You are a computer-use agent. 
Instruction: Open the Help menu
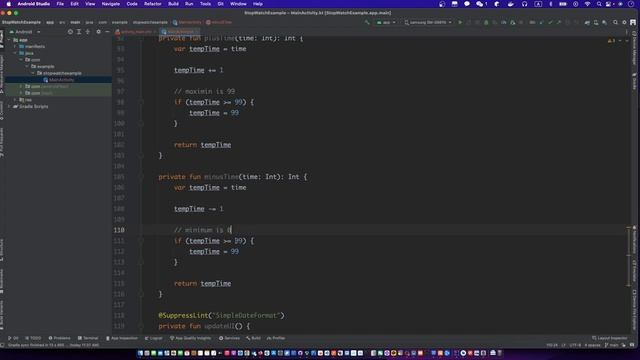(258, 4)
